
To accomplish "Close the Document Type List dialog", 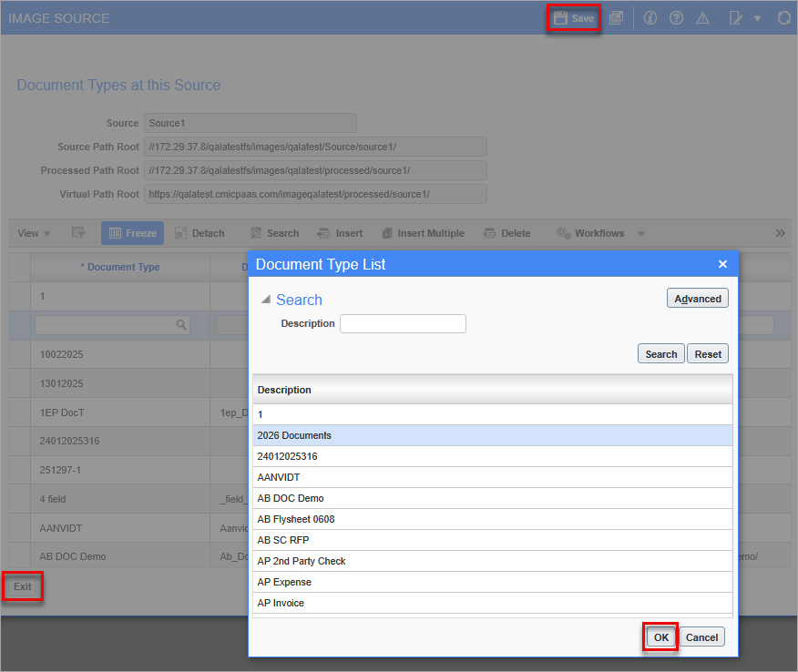I will [722, 264].
